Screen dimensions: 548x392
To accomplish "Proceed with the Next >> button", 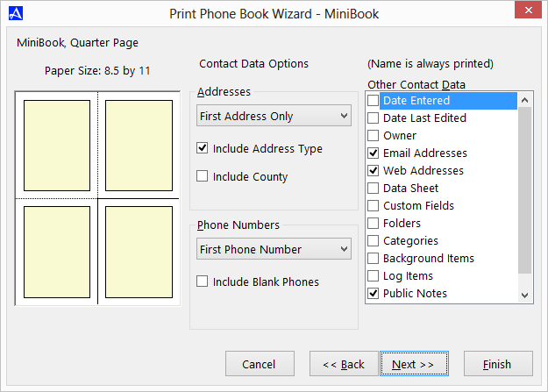I will click(414, 364).
